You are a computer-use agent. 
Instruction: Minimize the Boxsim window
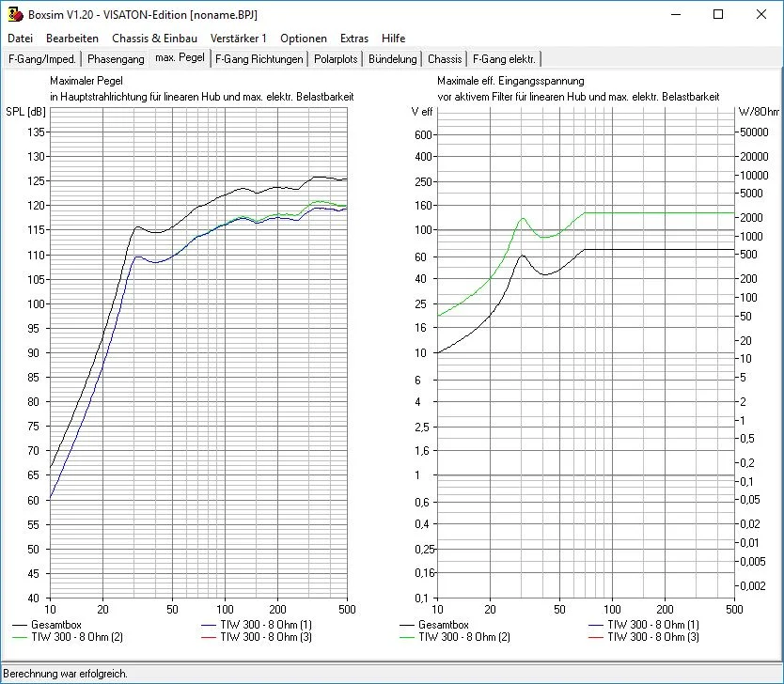(x=675, y=15)
